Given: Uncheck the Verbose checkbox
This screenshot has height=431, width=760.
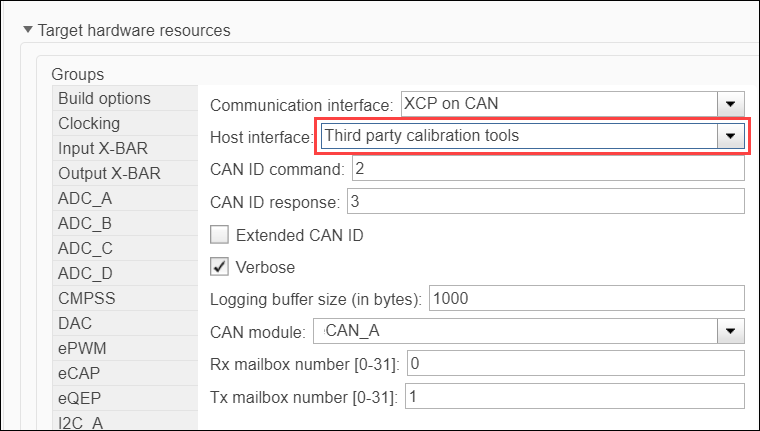Looking at the screenshot, I should [x=219, y=267].
